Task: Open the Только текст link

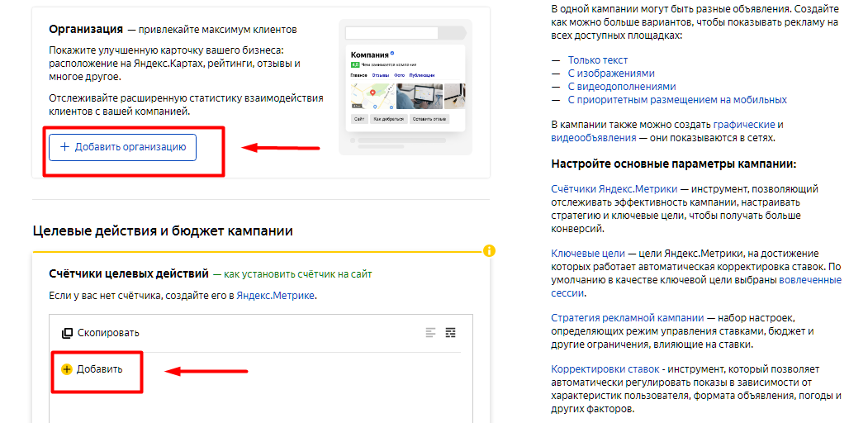Action: coord(598,59)
